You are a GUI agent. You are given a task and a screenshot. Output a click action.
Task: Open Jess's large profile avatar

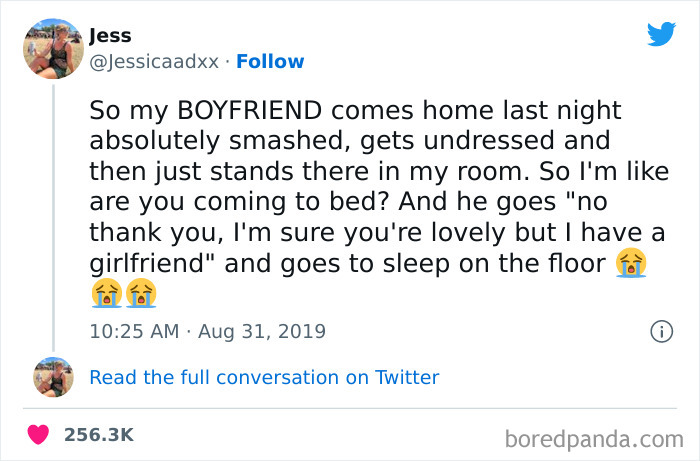pos(53,49)
